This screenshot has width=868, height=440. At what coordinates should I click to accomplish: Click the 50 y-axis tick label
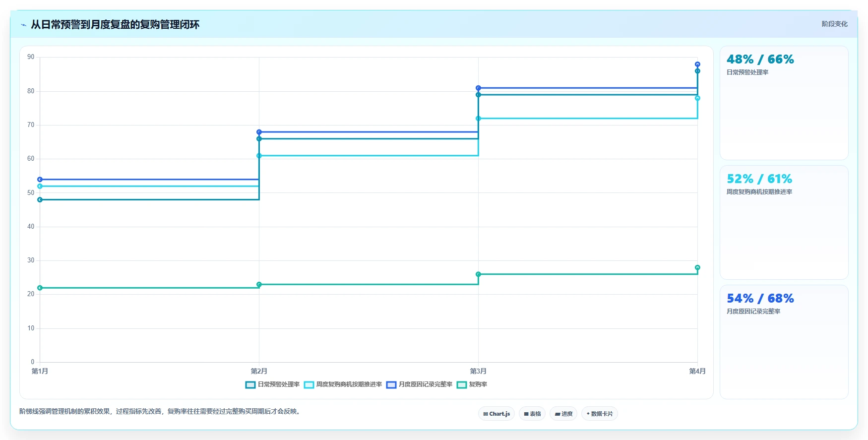[x=31, y=193]
